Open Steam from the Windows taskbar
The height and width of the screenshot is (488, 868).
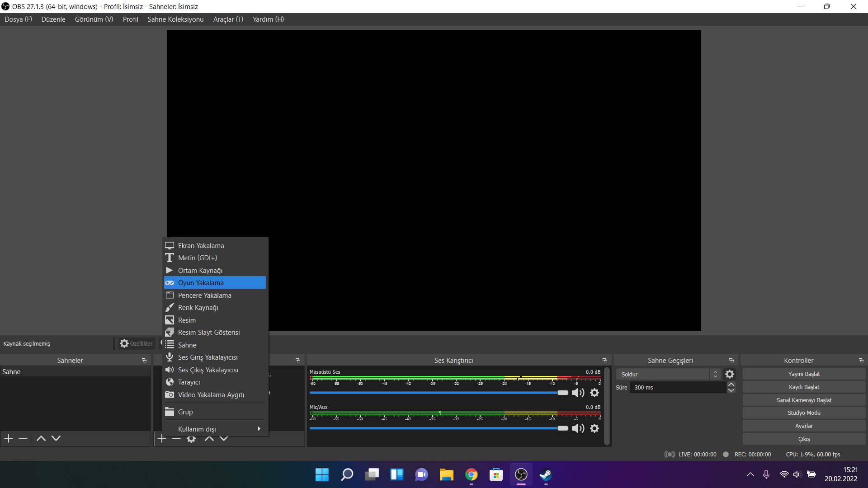[546, 474]
